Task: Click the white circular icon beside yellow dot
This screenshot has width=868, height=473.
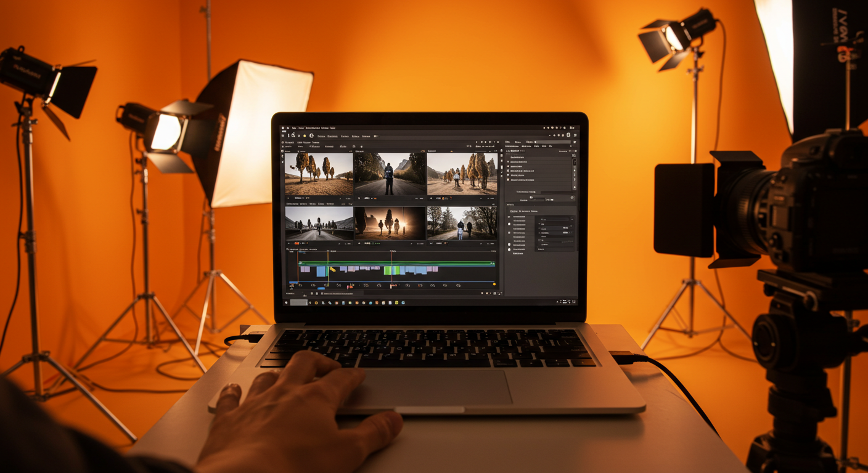Action: [311, 135]
